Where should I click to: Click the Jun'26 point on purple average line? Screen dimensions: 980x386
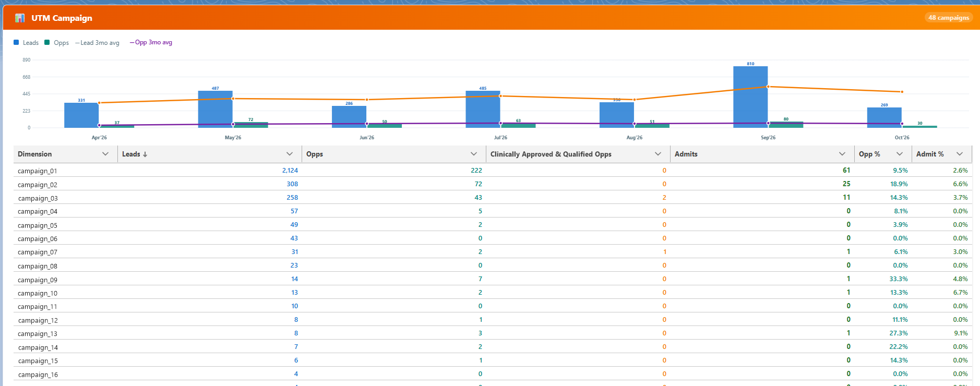pos(367,124)
